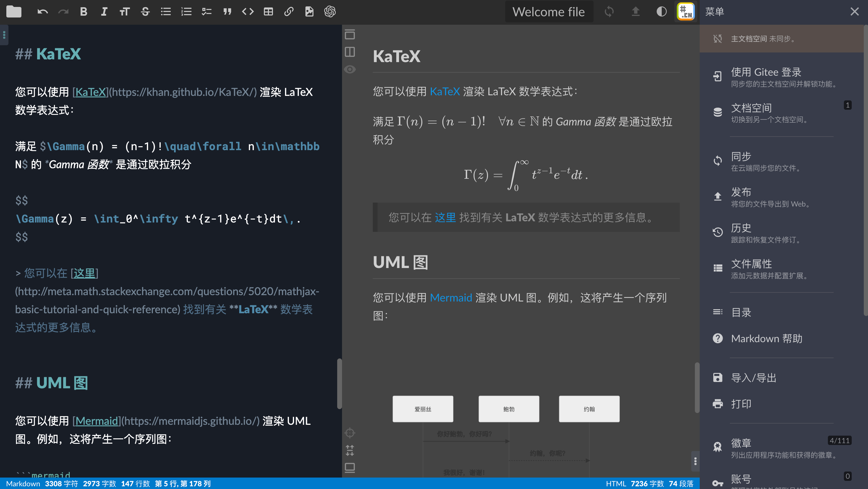Toggle dark/light theme contrast icon

[x=662, y=12]
